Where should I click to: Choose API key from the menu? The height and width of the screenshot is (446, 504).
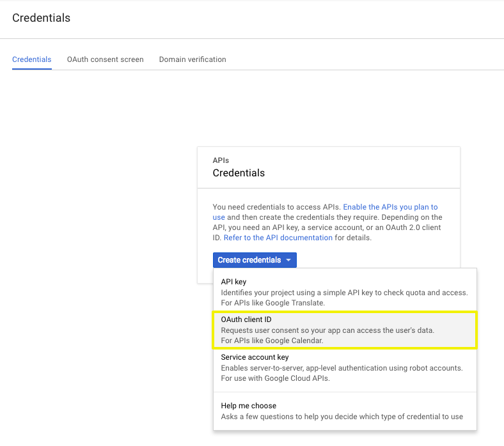click(x=345, y=292)
